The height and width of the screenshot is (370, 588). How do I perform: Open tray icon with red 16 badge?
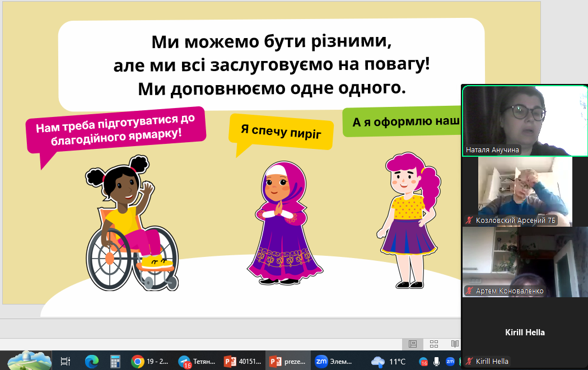coord(423,362)
